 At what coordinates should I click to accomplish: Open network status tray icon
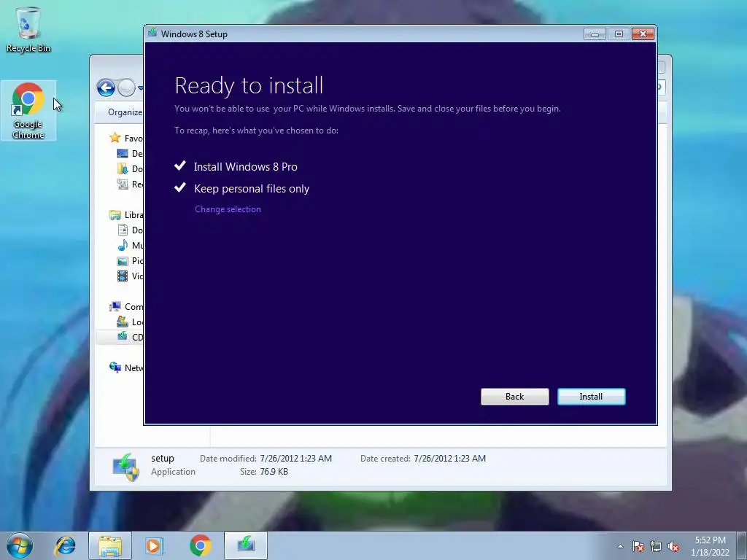(656, 547)
